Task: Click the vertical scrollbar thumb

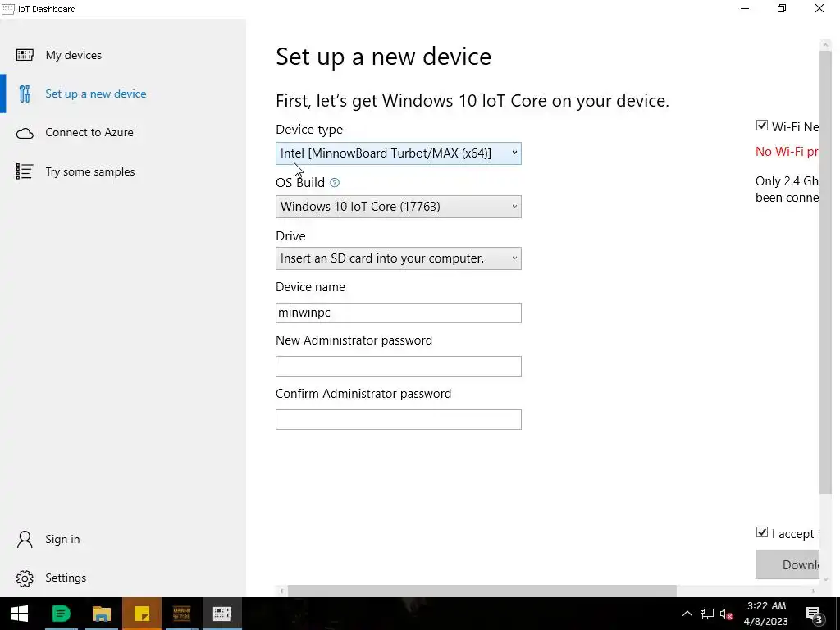Action: coord(825,272)
